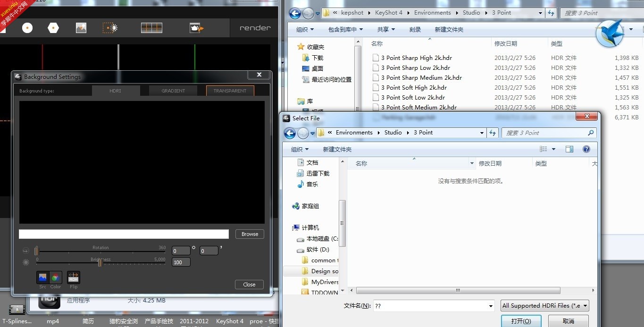Select 3 Point Soft High 2k.hdr file
644x327 pixels.
click(414, 87)
